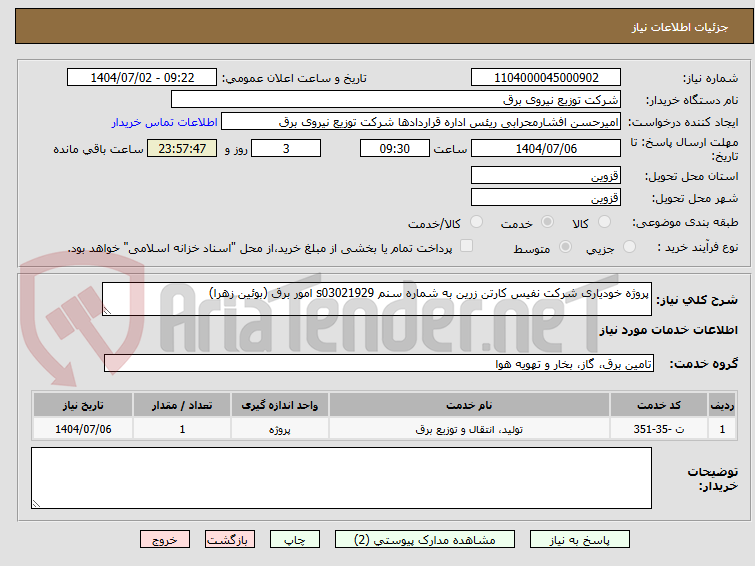
Task: Click the شهر محل تحویل field
Action: tap(546, 198)
